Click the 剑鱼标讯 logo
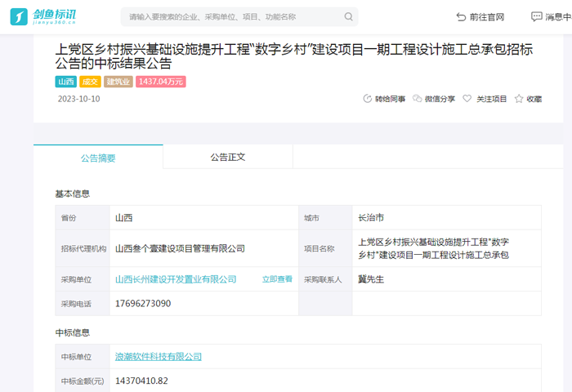 coord(43,17)
